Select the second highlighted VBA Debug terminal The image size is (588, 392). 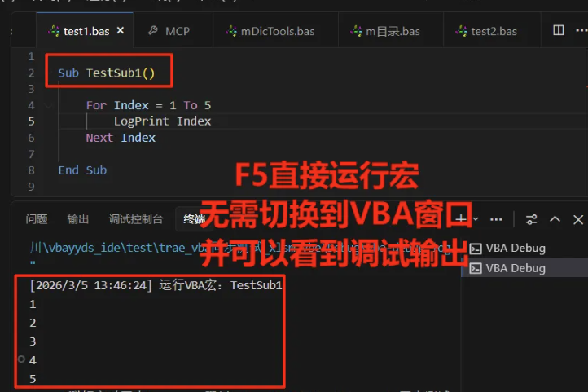click(524, 268)
